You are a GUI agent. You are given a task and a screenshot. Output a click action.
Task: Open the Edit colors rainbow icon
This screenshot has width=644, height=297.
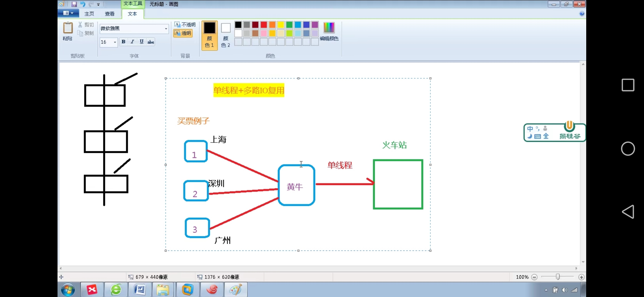click(329, 28)
